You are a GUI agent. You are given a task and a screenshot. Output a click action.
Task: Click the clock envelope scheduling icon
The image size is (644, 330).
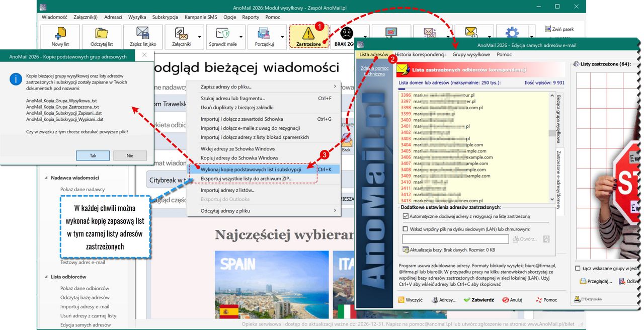point(470,33)
